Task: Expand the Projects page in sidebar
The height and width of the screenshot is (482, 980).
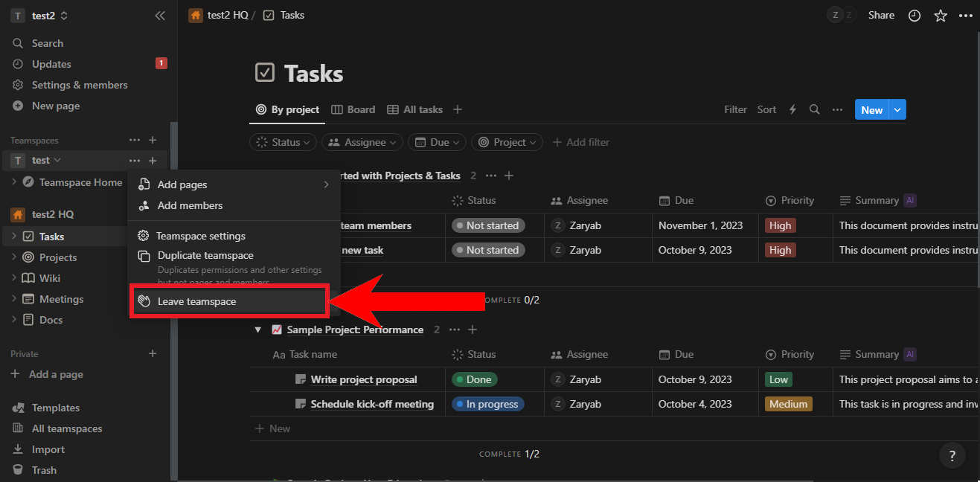Action: (x=14, y=257)
